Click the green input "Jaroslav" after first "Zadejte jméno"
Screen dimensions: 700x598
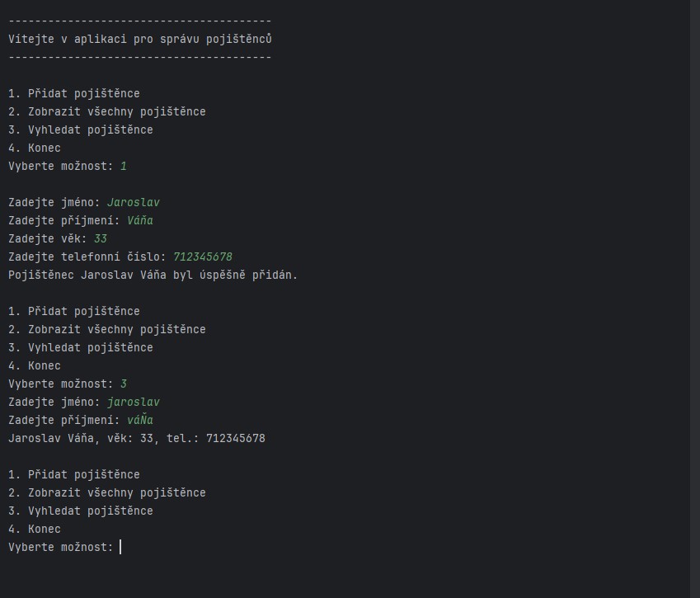[x=134, y=202]
